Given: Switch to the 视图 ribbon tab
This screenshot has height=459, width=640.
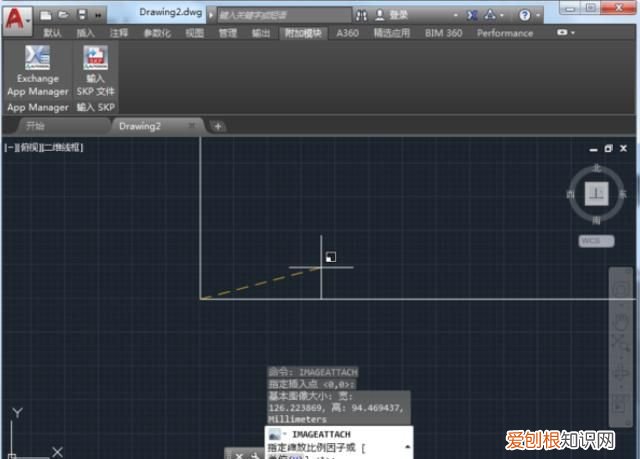Looking at the screenshot, I should click(195, 33).
